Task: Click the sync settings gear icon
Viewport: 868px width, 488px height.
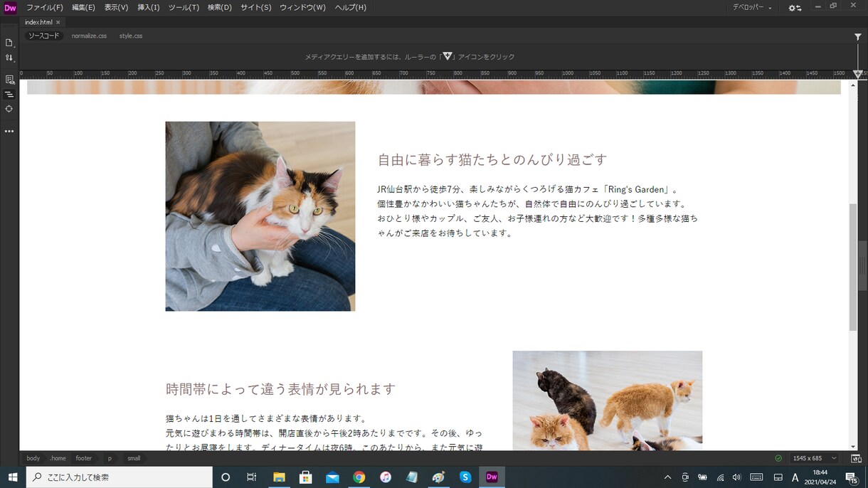Action: (795, 8)
